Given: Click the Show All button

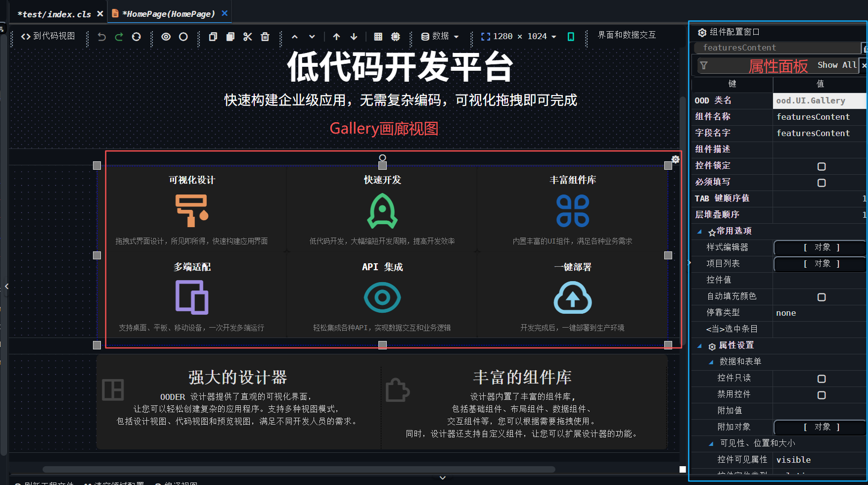Looking at the screenshot, I should pyautogui.click(x=837, y=65).
